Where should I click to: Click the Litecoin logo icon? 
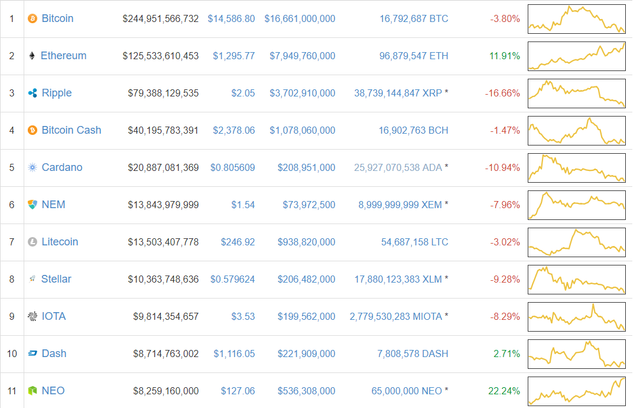[32, 241]
